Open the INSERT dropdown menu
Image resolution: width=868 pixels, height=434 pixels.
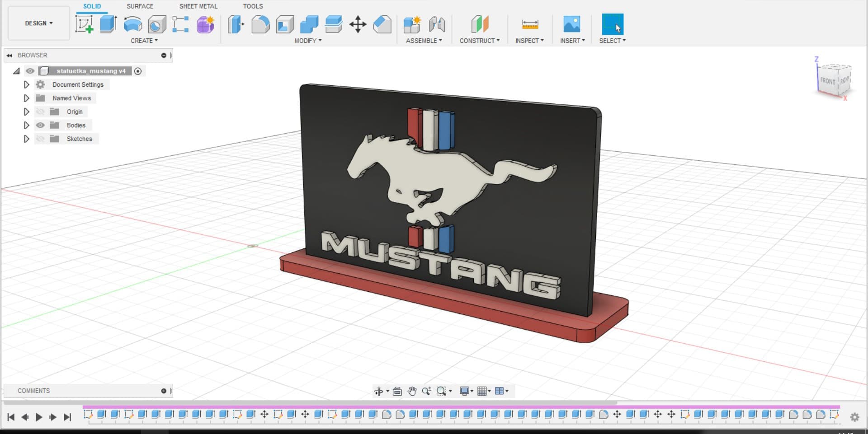point(572,41)
